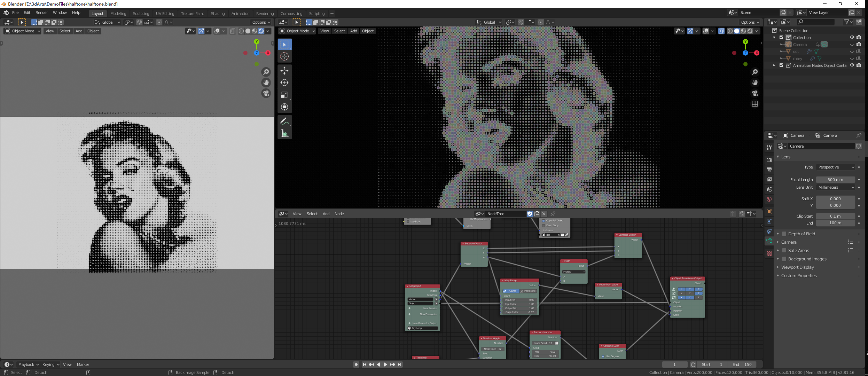Viewport: 868px width, 376px height.
Task: Click the Focal Length 500 mm field
Action: coord(835,180)
